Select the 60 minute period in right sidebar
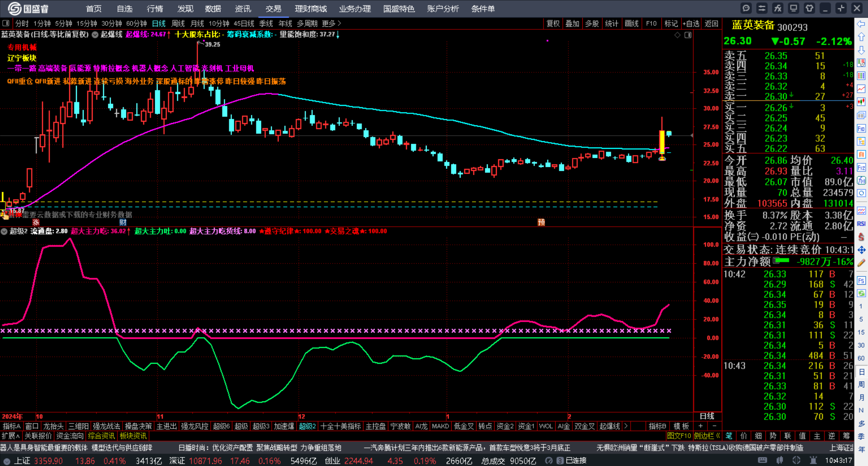Screen dimensions: 868x466 pyautogui.click(x=861, y=358)
